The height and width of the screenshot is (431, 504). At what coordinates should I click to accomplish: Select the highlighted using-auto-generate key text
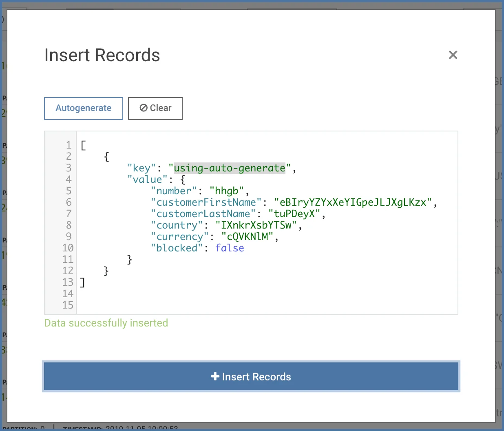point(229,168)
